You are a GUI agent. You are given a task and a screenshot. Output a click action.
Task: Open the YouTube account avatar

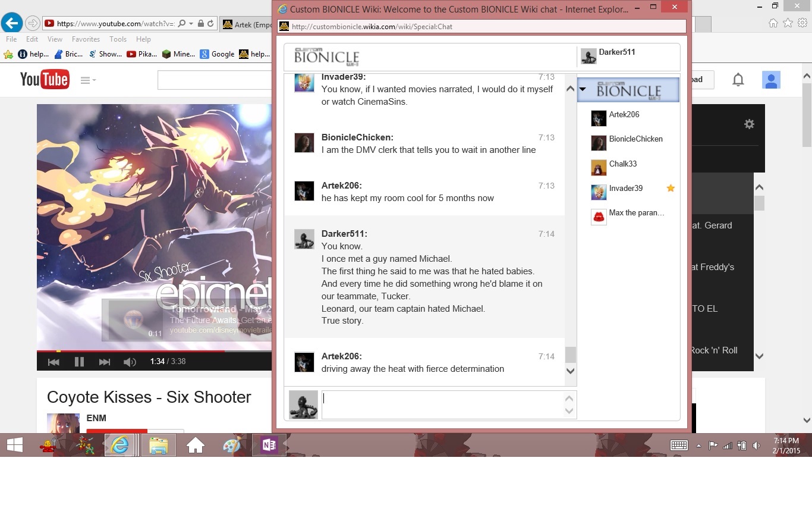(771, 80)
